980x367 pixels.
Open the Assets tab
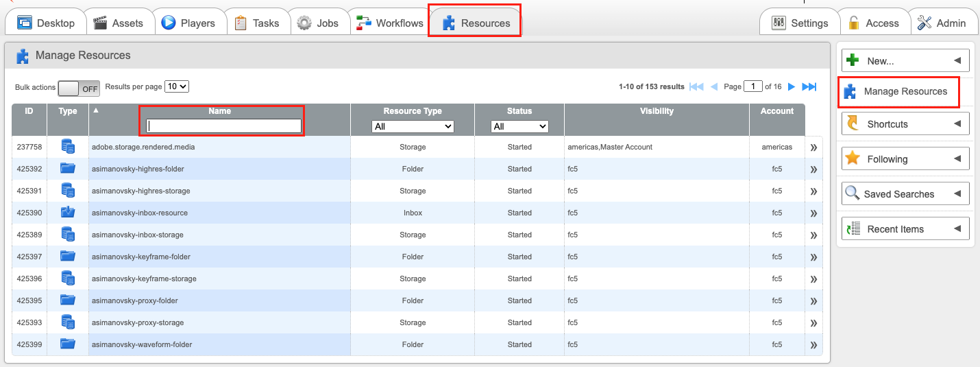pyautogui.click(x=119, y=23)
